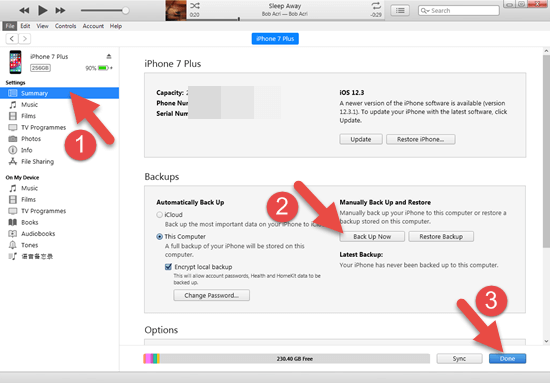550x383 pixels.
Task: Open the Up Next list icon
Action: pos(400,11)
